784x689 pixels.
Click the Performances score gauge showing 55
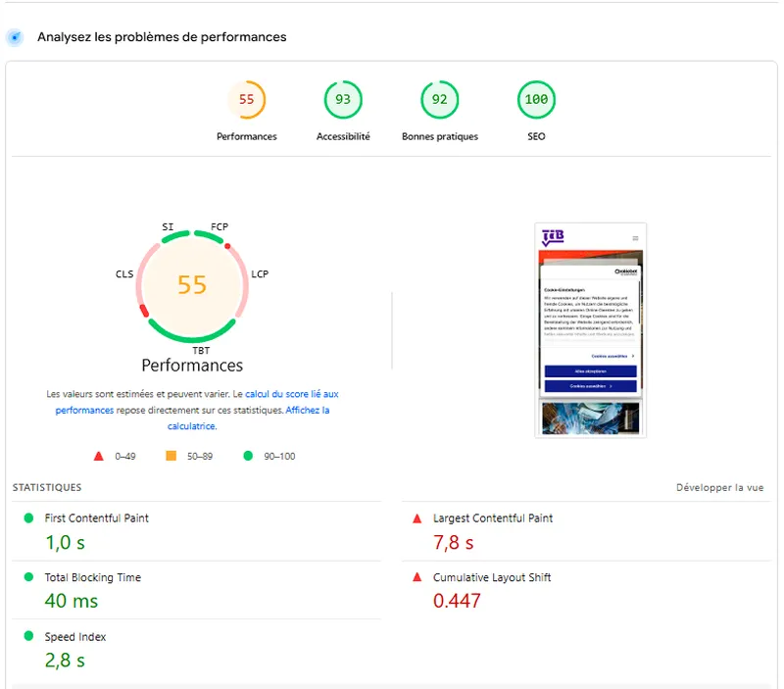point(247,99)
